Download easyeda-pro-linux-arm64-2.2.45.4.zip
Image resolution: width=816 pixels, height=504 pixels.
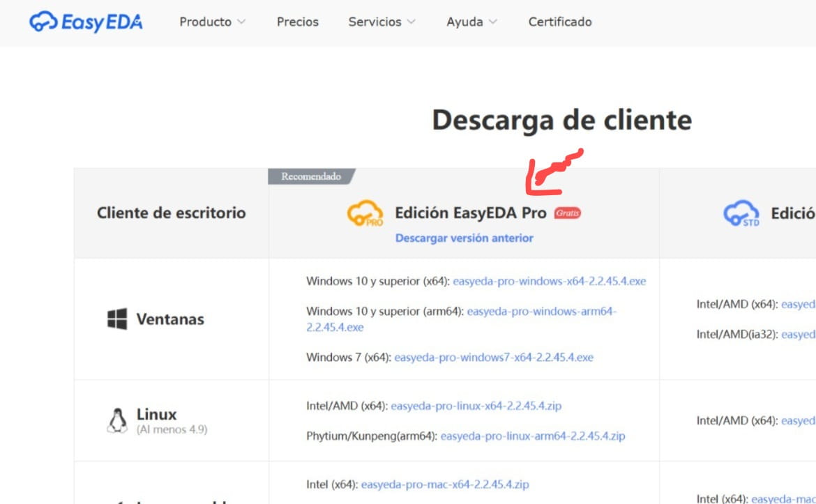[x=533, y=436]
